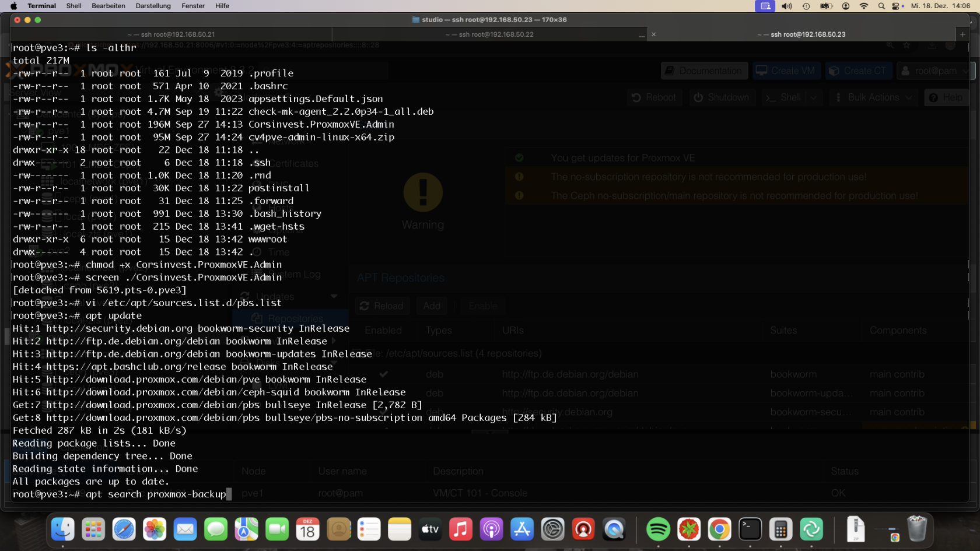The height and width of the screenshot is (551, 980).
Task: Open the Shell menu
Action: pyautogui.click(x=73, y=6)
